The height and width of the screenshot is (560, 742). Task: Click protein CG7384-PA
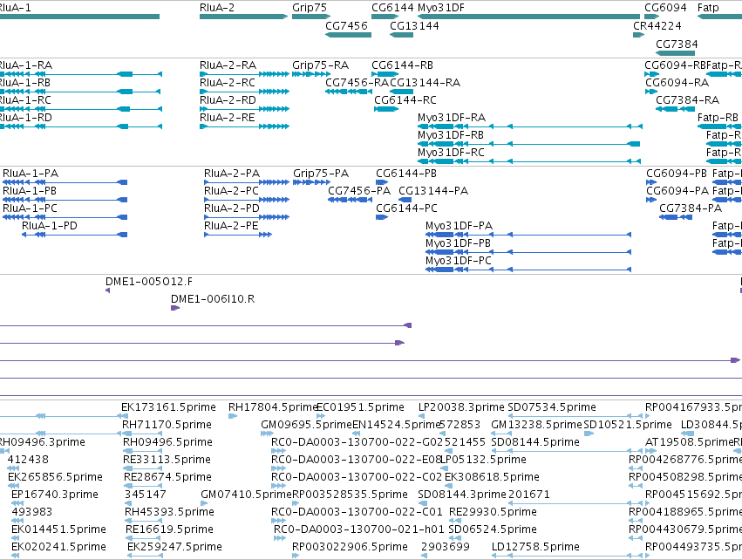tap(691, 208)
